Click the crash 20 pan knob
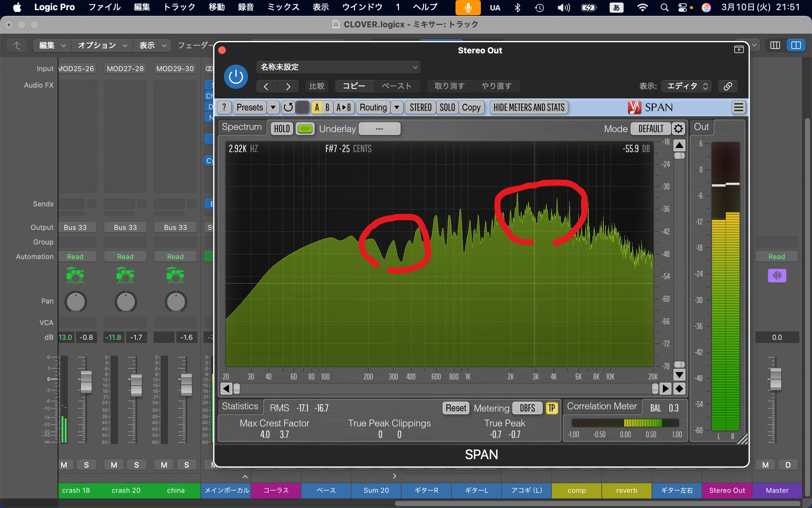Image resolution: width=812 pixels, height=508 pixels. pyautogui.click(x=126, y=302)
